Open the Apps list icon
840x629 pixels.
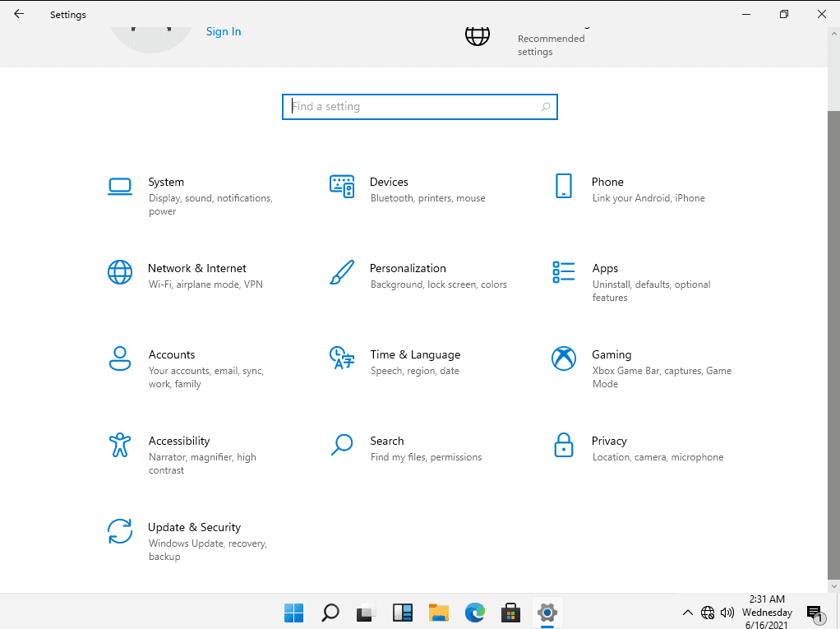point(564,272)
